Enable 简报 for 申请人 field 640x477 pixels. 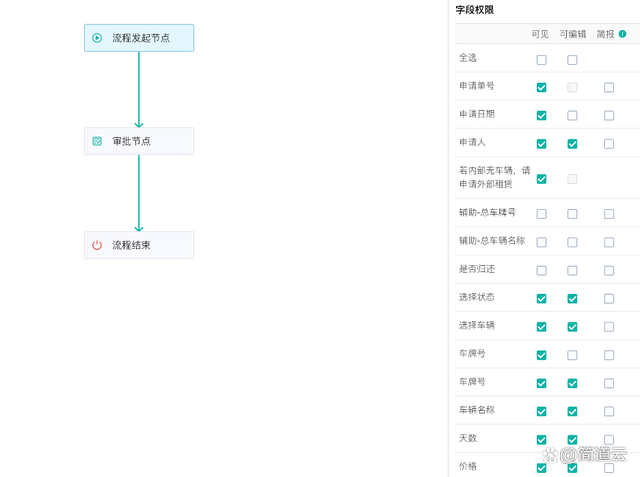coord(609,144)
